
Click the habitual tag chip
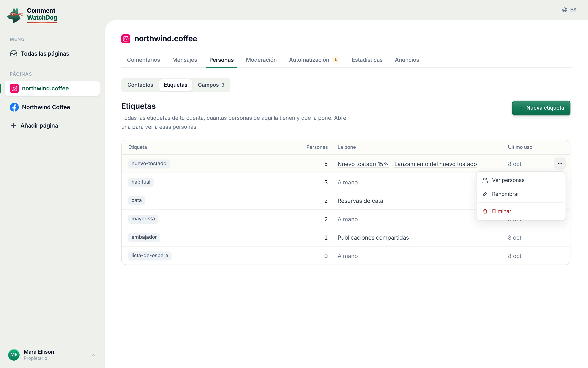point(141,182)
